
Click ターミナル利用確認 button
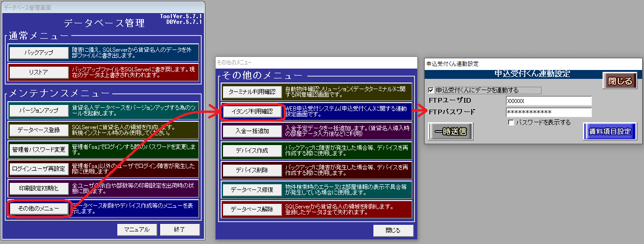click(252, 91)
